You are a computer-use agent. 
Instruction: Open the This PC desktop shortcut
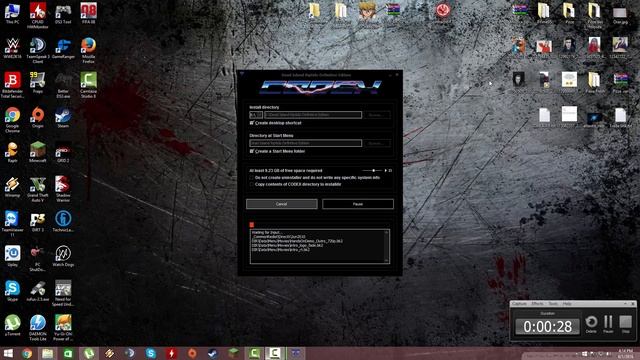click(12, 13)
